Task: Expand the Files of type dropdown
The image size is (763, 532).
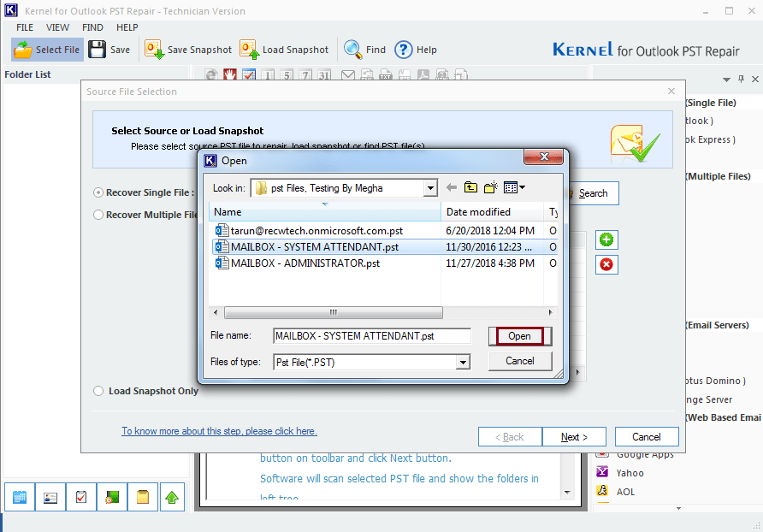Action: coord(464,362)
